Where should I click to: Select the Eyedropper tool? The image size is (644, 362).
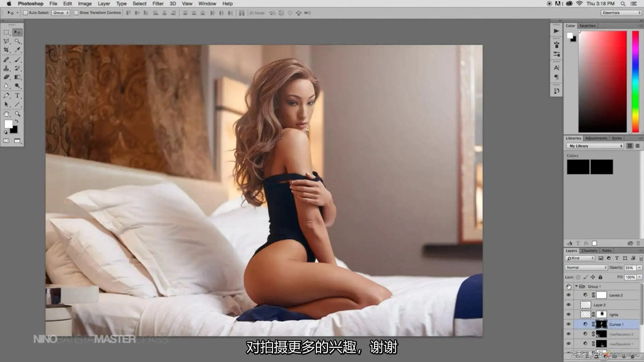[17, 50]
